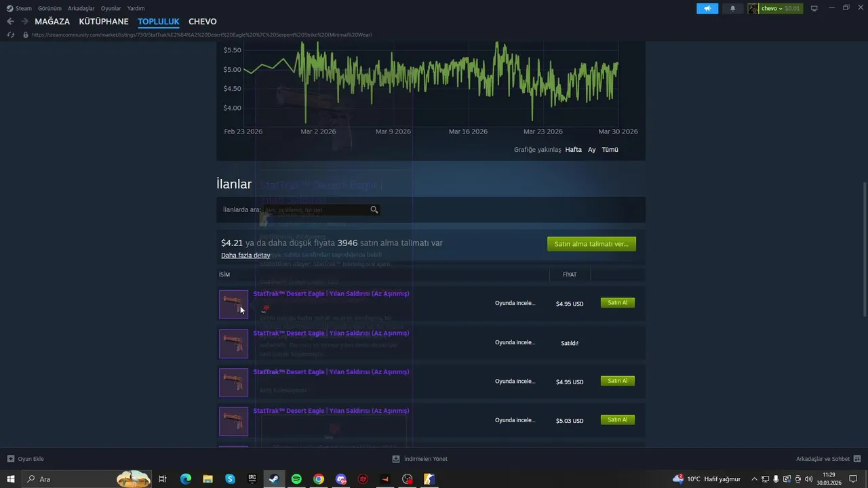Image resolution: width=868 pixels, height=488 pixels.
Task: Click the page's vertical scrollbar
Action: click(x=864, y=249)
